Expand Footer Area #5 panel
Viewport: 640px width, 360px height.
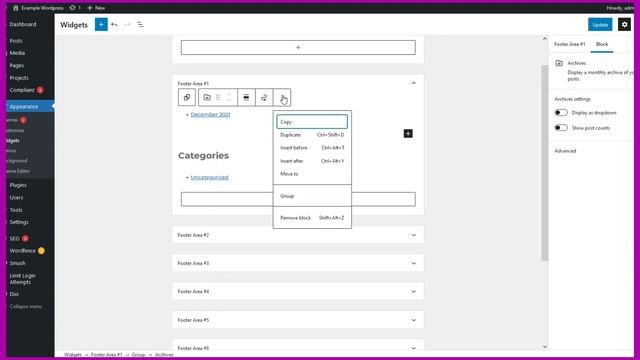413,320
